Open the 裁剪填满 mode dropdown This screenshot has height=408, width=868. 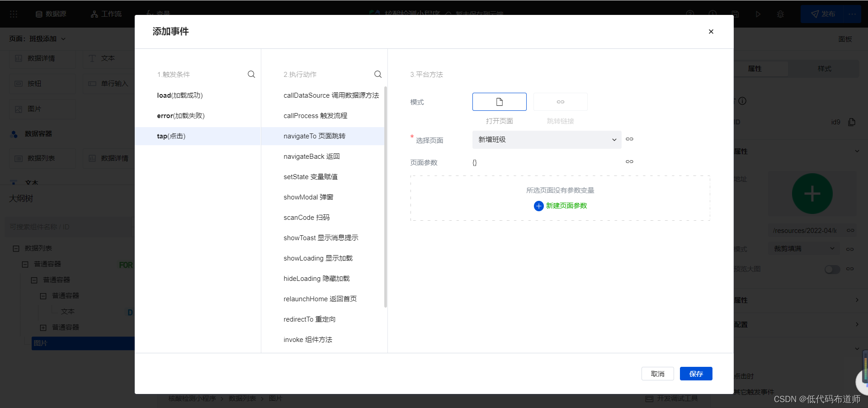(804, 249)
